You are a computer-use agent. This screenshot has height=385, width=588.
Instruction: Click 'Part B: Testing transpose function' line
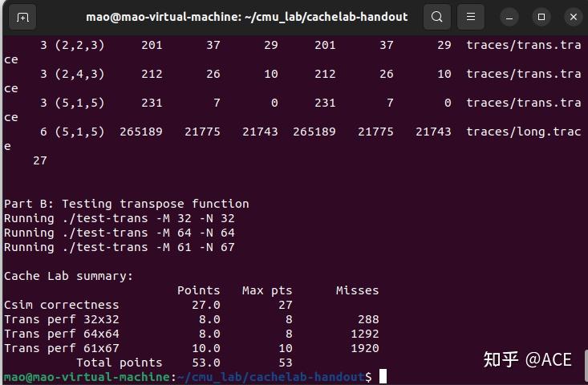(x=127, y=204)
